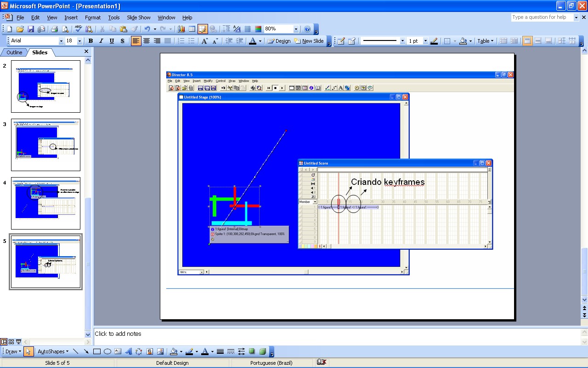Image resolution: width=588 pixels, height=368 pixels.
Task: Select slide 2 thumbnail
Action: (x=45, y=86)
